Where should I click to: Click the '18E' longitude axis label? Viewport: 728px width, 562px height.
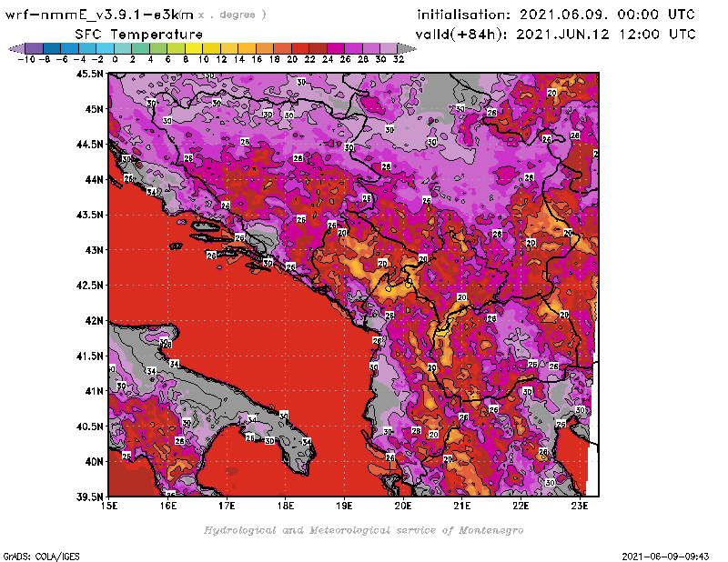pos(286,506)
